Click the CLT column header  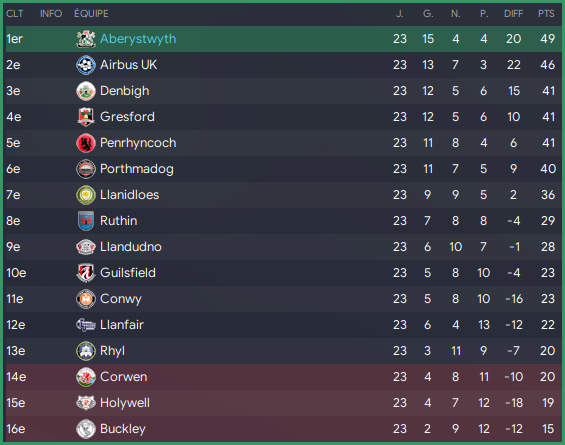point(14,14)
